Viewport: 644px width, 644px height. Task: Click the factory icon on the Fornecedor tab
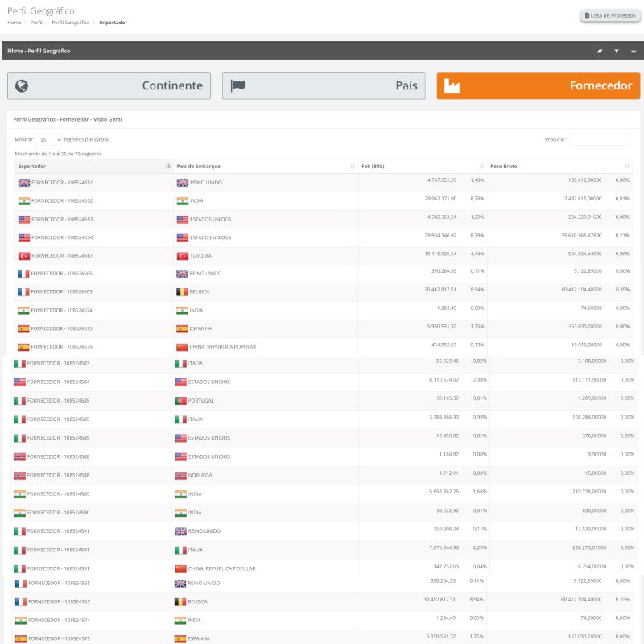tap(452, 85)
